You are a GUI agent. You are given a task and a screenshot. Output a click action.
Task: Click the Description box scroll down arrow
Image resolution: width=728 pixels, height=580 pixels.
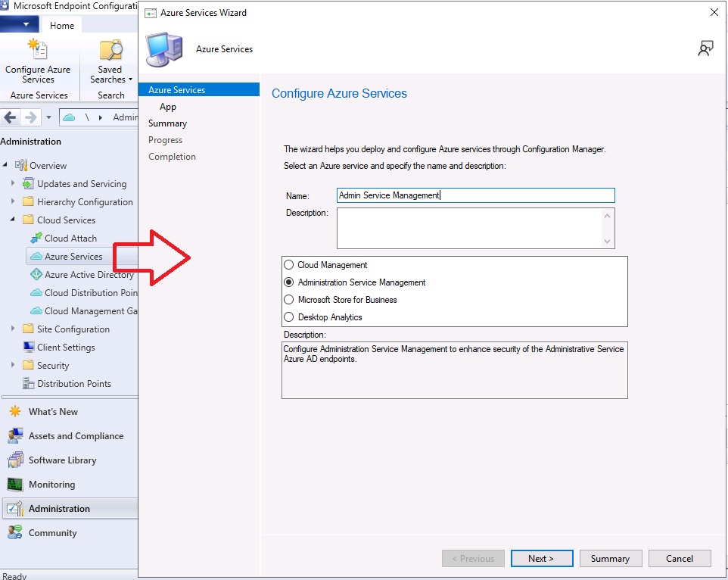click(607, 242)
